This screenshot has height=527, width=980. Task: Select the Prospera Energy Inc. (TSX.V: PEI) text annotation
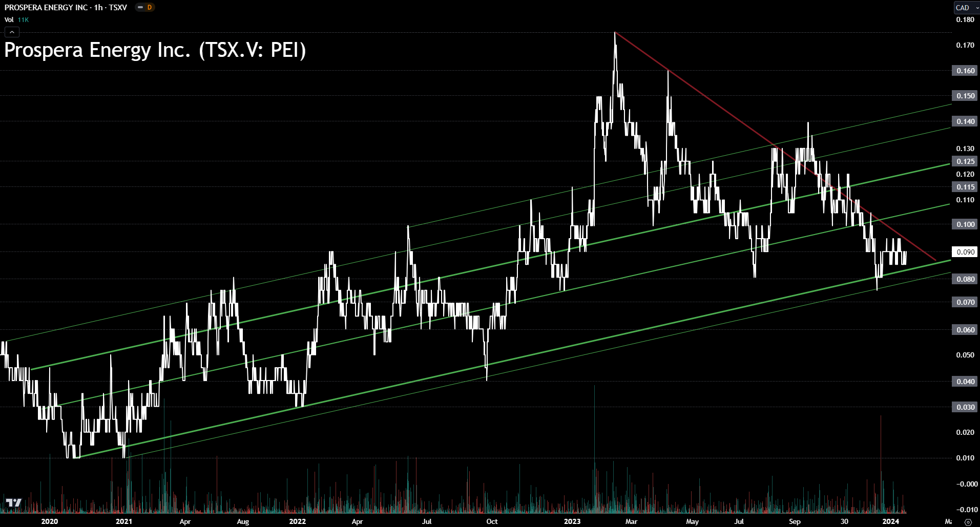pyautogui.click(x=155, y=50)
